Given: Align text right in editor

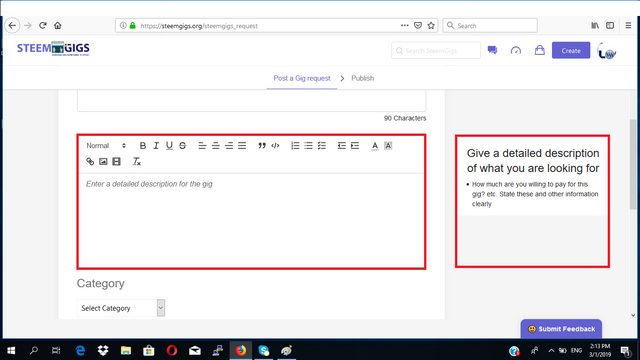Looking at the screenshot, I should (229, 145).
